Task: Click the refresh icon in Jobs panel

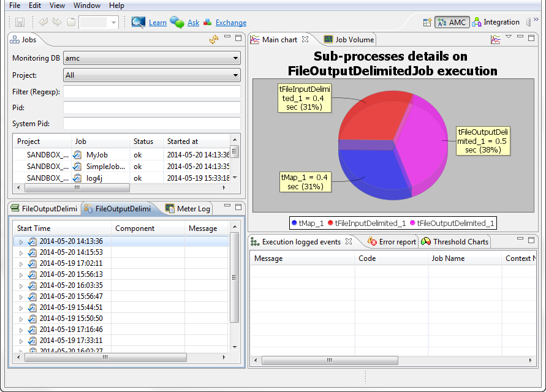Action: [x=213, y=40]
